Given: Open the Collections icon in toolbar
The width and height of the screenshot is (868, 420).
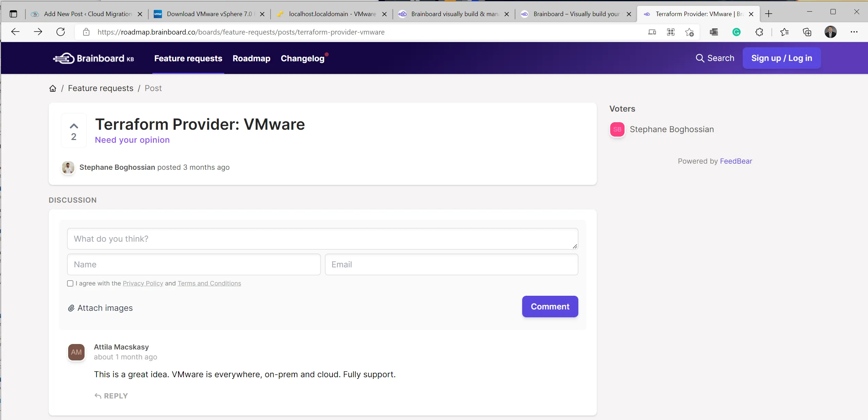Looking at the screenshot, I should pos(807,32).
